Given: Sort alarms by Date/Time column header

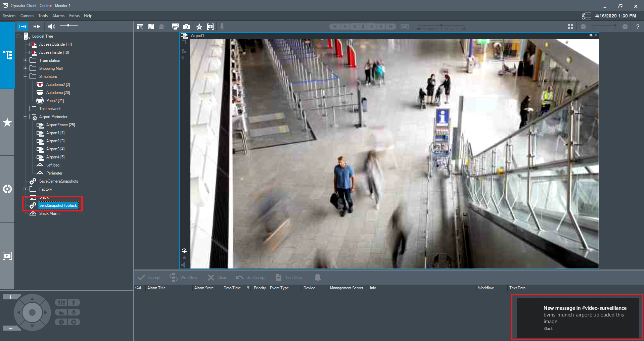Looking at the screenshot, I should tap(232, 288).
